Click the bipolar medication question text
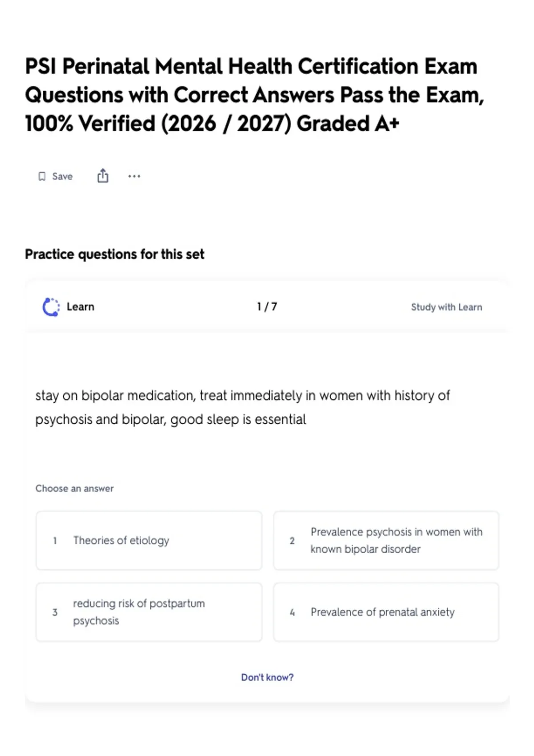Viewport: 534px width, 756px height. point(243,407)
